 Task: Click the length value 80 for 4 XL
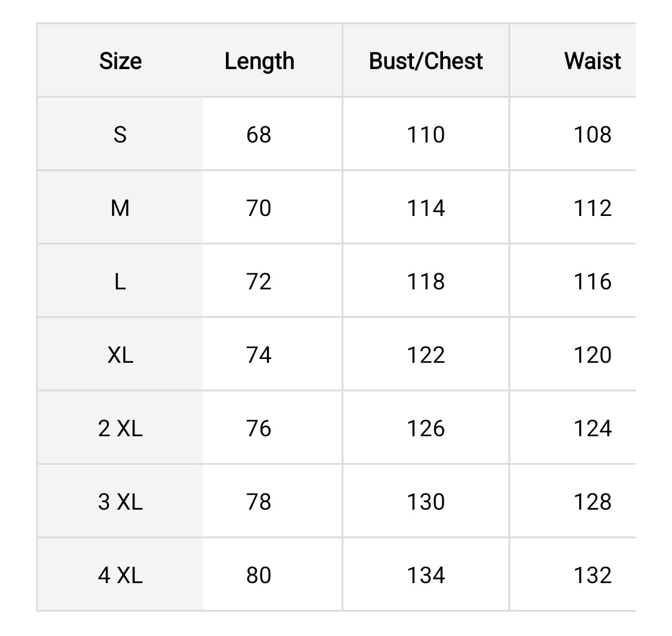coord(259,575)
